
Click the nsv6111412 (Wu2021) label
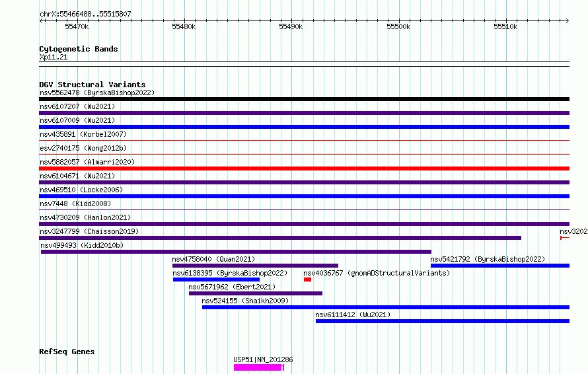coord(353,315)
